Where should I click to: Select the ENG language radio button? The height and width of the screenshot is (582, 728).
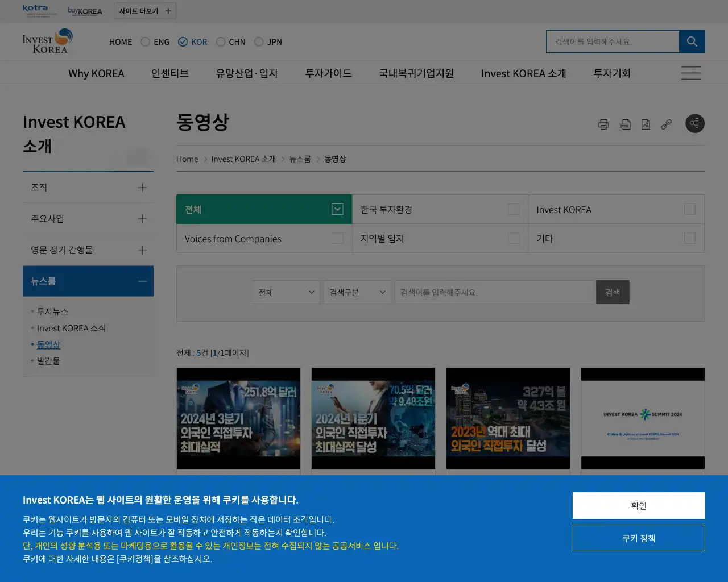tap(146, 41)
